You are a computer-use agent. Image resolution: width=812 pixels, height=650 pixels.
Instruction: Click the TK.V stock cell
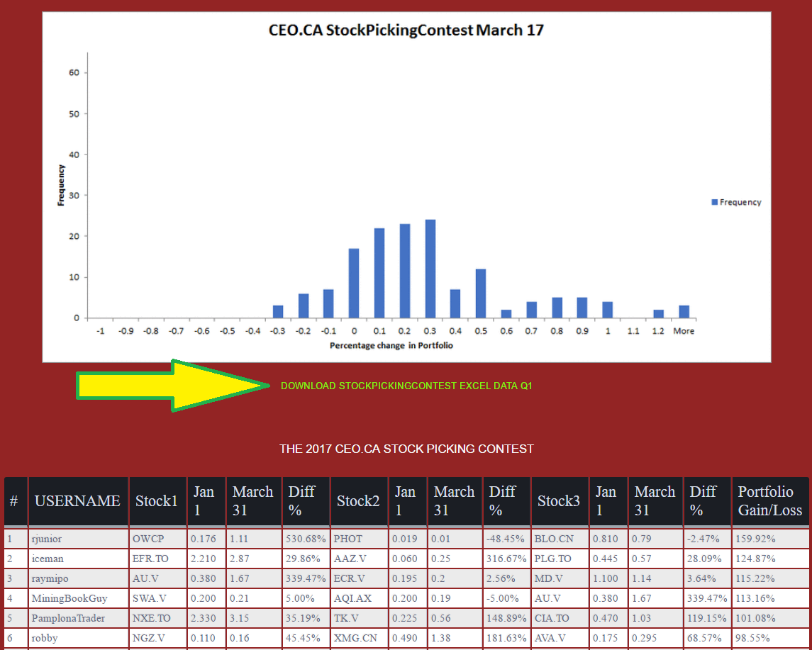359,618
